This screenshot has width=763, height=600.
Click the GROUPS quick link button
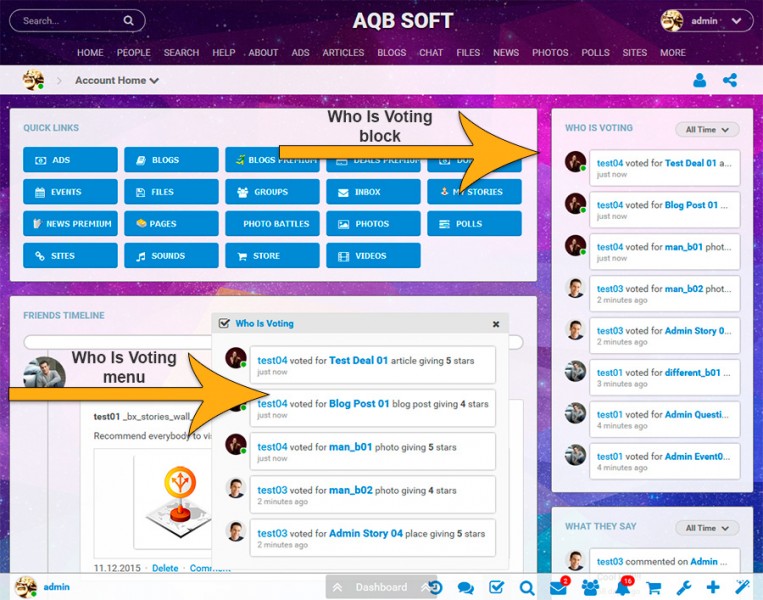(272, 192)
